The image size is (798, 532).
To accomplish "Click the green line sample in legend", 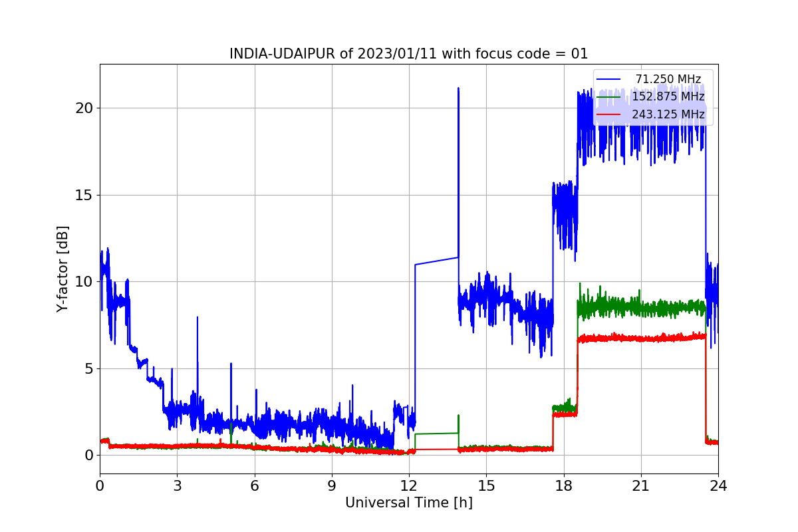I will coord(609,97).
